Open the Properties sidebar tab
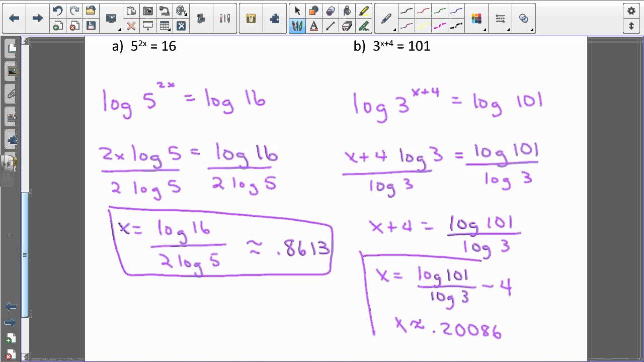The width and height of the screenshot is (644, 362). [x=11, y=117]
